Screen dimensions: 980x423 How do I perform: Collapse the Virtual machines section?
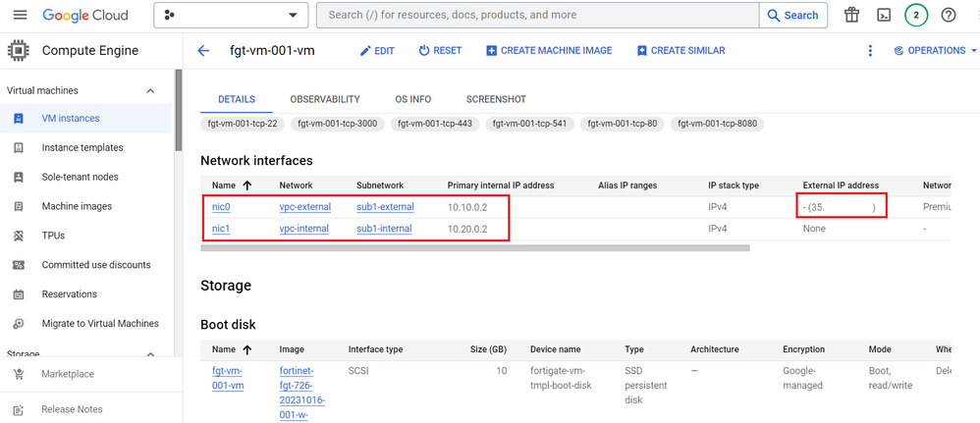click(x=150, y=91)
